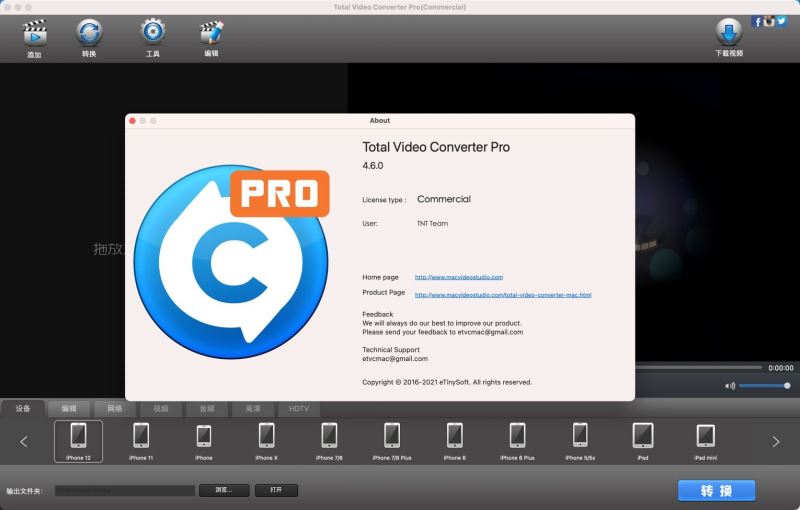Click the 0:00:00 time readout

(781, 368)
